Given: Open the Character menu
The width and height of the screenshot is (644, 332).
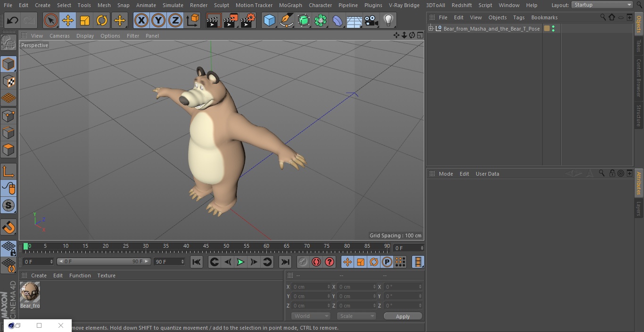Looking at the screenshot, I should (x=320, y=5).
